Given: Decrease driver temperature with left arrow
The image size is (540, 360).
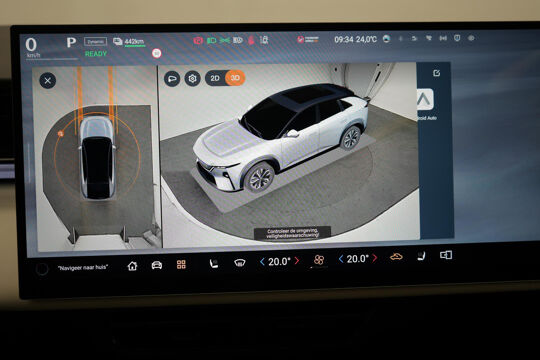Looking at the screenshot, I should pyautogui.click(x=262, y=262).
